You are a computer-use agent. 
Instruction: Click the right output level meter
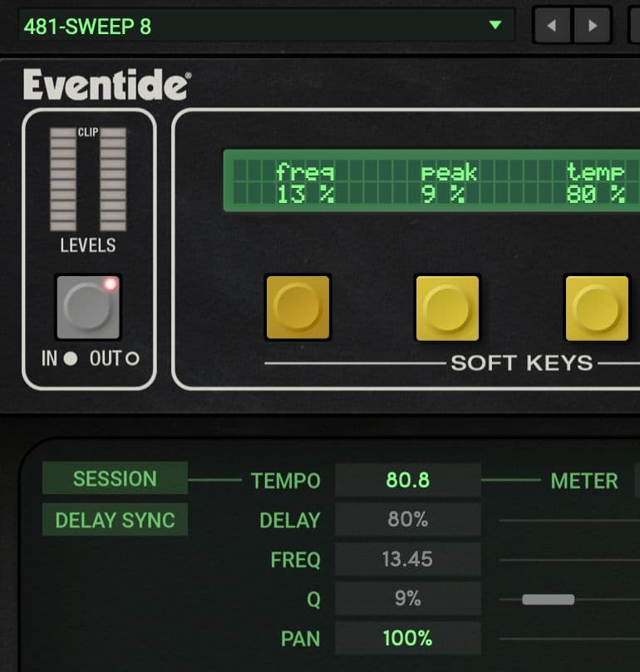(x=113, y=179)
